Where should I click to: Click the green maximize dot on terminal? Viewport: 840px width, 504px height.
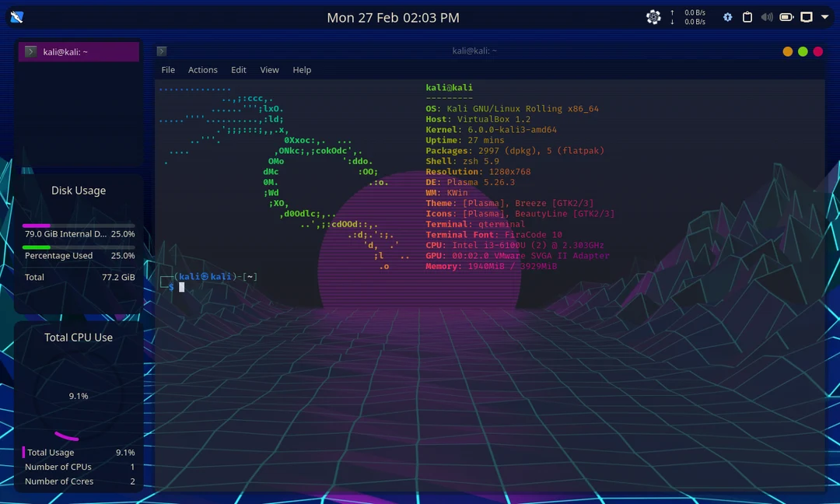[802, 51]
